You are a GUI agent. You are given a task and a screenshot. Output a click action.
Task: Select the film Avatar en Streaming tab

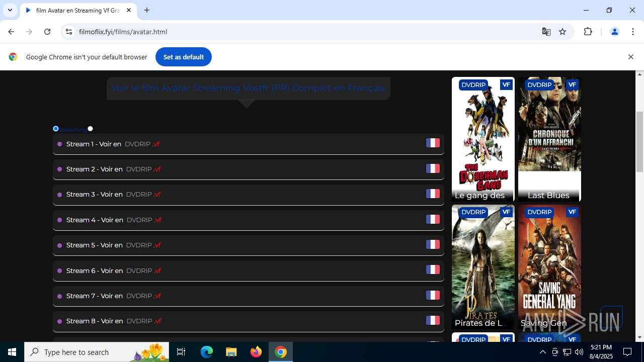click(x=78, y=10)
